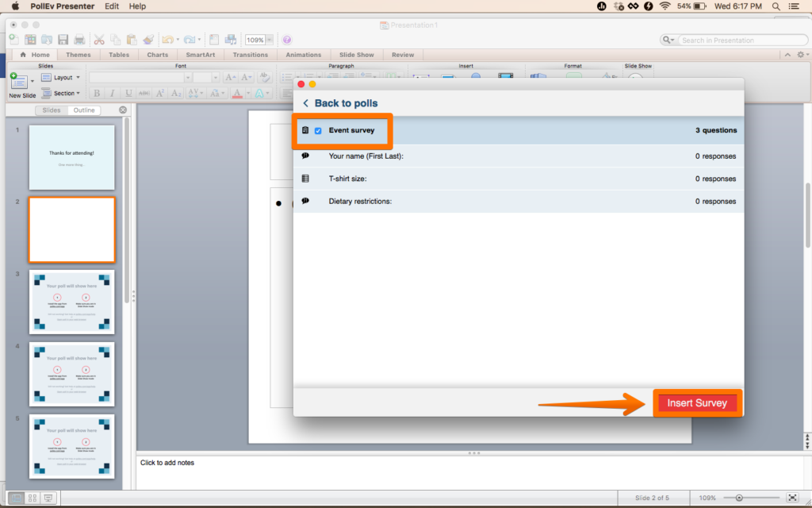Toggle Italic formatting button
812x508 pixels.
tap(112, 94)
